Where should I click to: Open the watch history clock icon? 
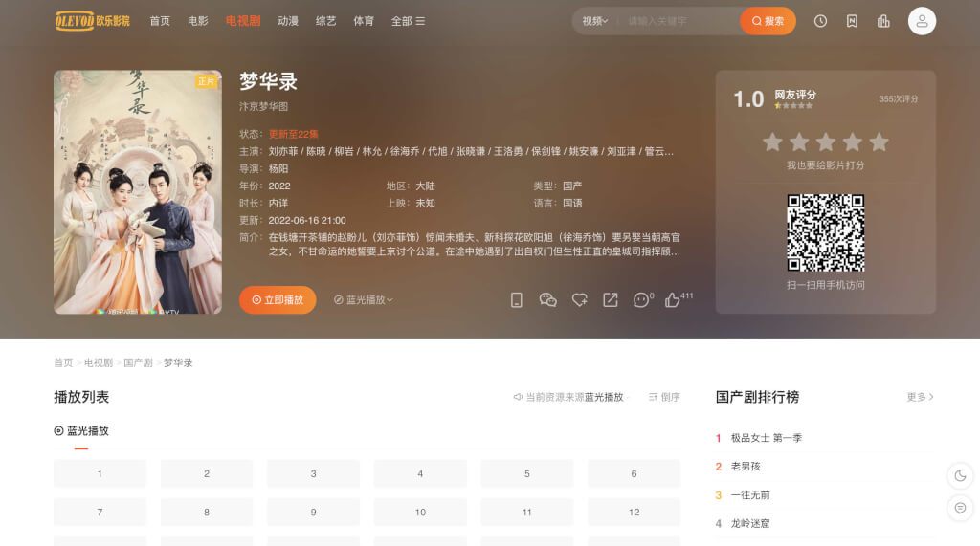[x=820, y=21]
